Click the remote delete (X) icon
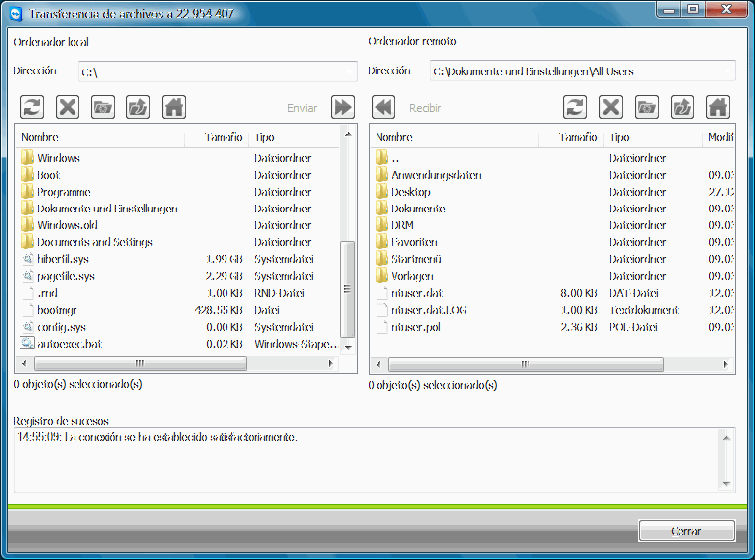The image size is (755, 560). pos(611,107)
